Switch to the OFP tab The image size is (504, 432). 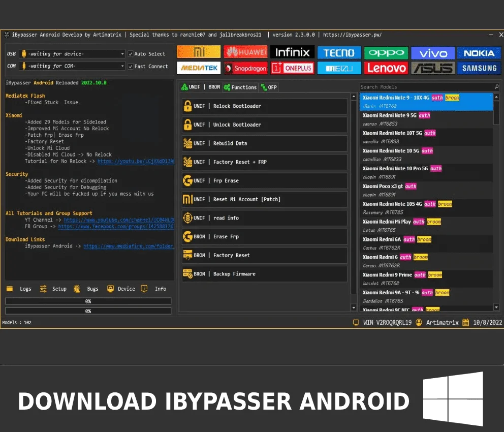point(269,87)
